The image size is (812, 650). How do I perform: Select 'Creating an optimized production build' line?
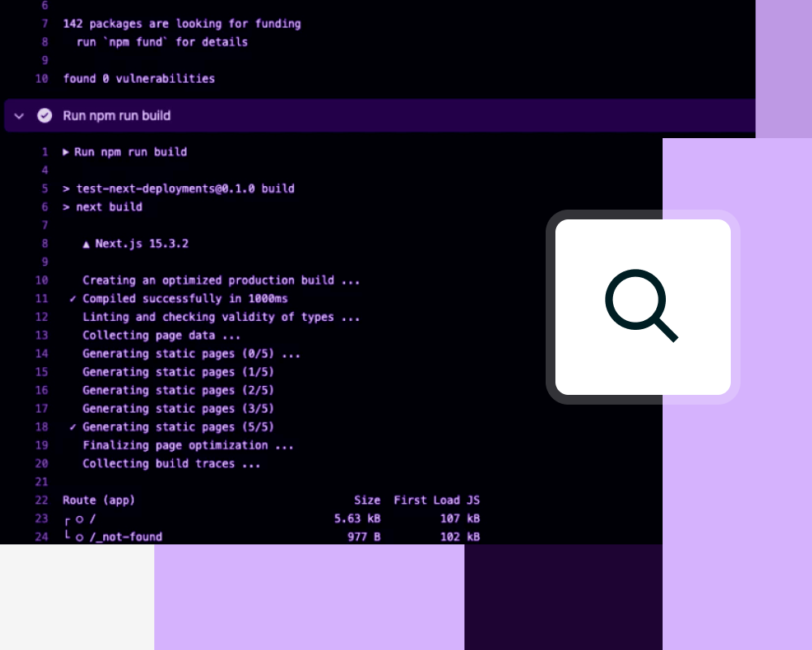click(x=221, y=280)
